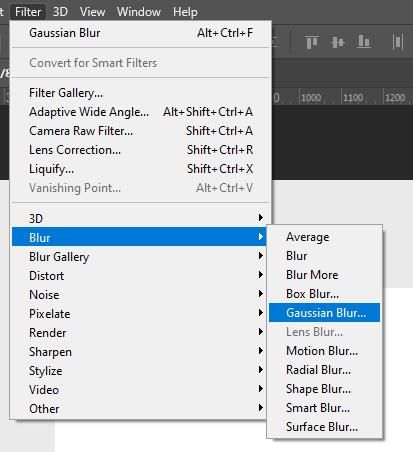Click the align top edges icon
The image size is (413, 452).
click(x=312, y=42)
